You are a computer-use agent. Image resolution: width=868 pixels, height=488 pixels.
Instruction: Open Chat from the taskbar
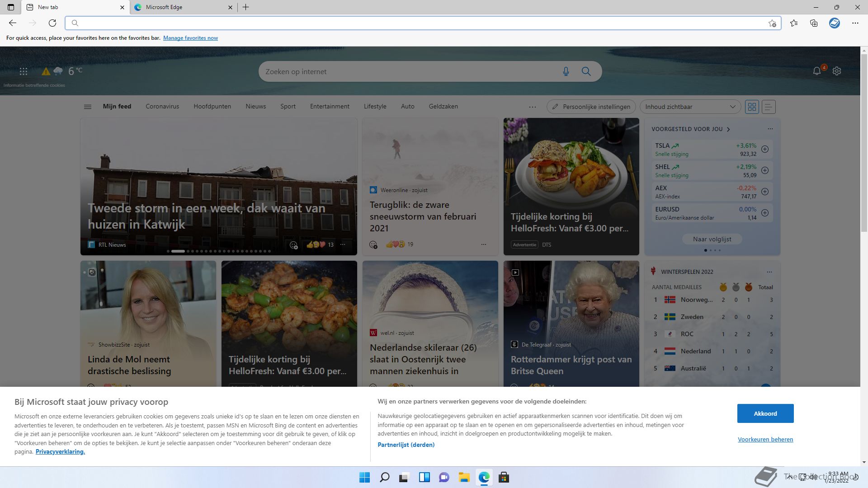(444, 477)
